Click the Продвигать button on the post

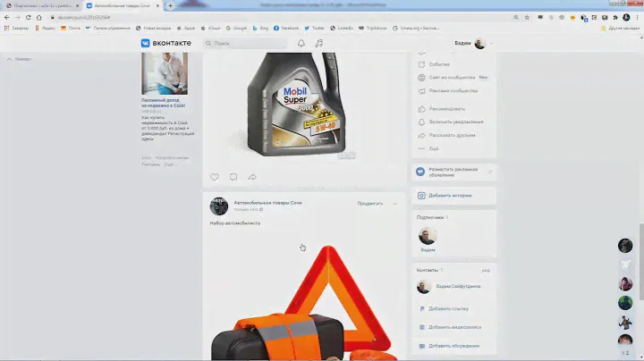[369, 204]
